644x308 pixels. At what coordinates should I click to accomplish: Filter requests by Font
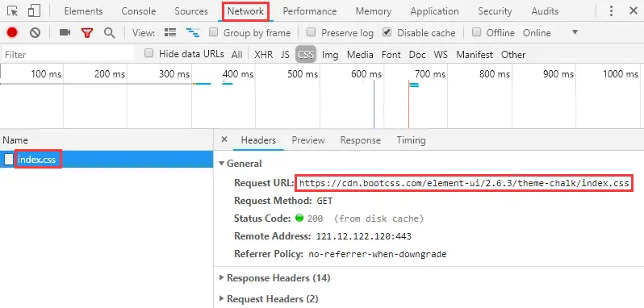coord(391,55)
